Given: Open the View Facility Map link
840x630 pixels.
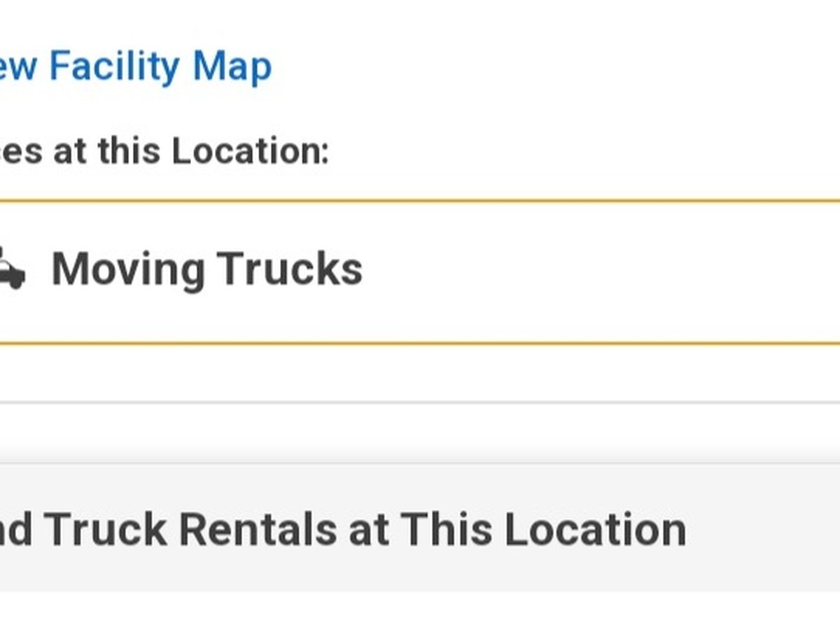Looking at the screenshot, I should (x=133, y=67).
